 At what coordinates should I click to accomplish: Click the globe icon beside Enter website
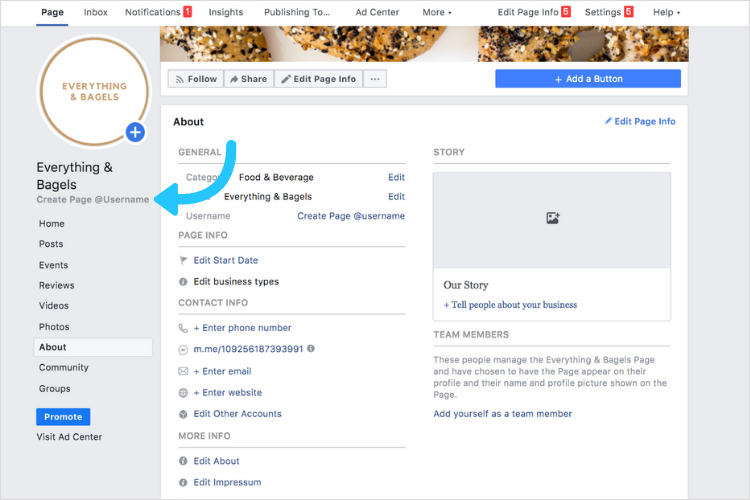183,393
